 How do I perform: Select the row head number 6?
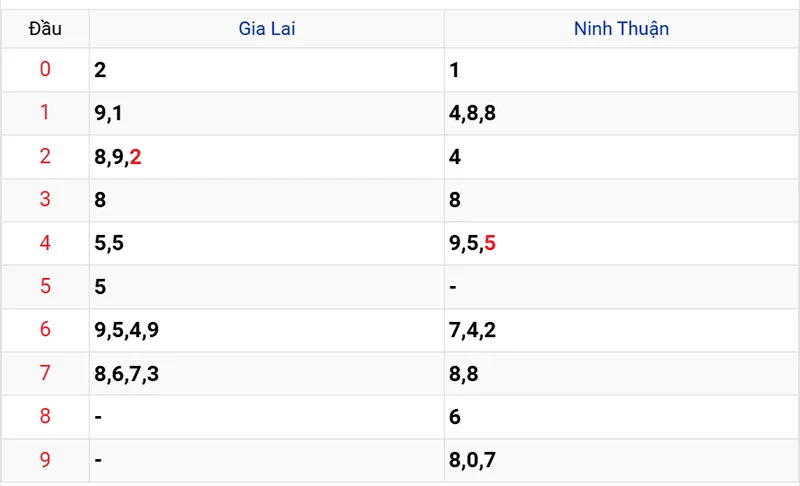pyautogui.click(x=45, y=329)
